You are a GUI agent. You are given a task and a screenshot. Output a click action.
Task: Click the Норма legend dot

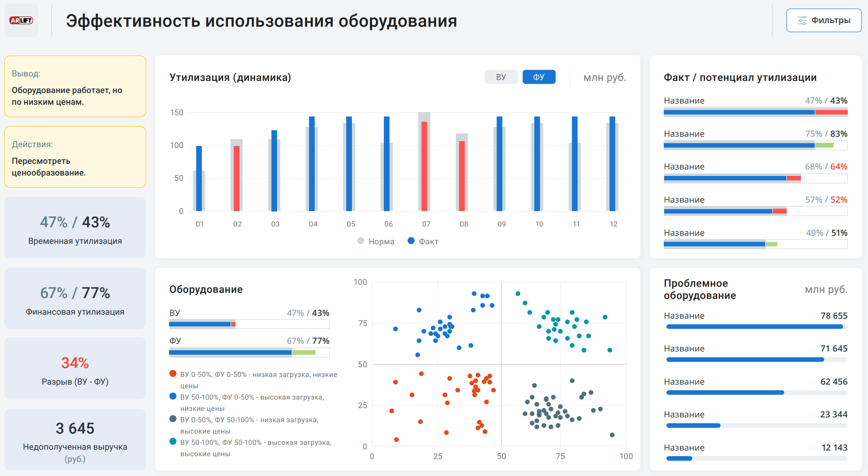point(361,241)
